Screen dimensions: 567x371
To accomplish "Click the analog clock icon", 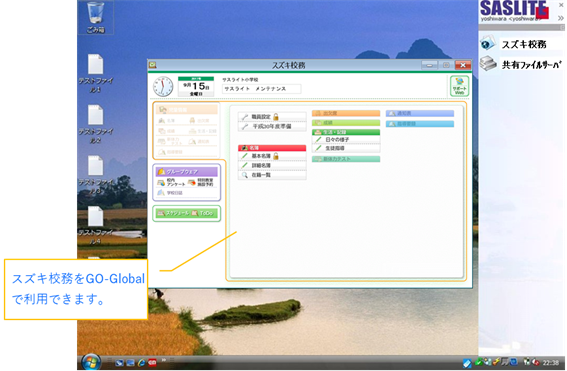I will [163, 86].
